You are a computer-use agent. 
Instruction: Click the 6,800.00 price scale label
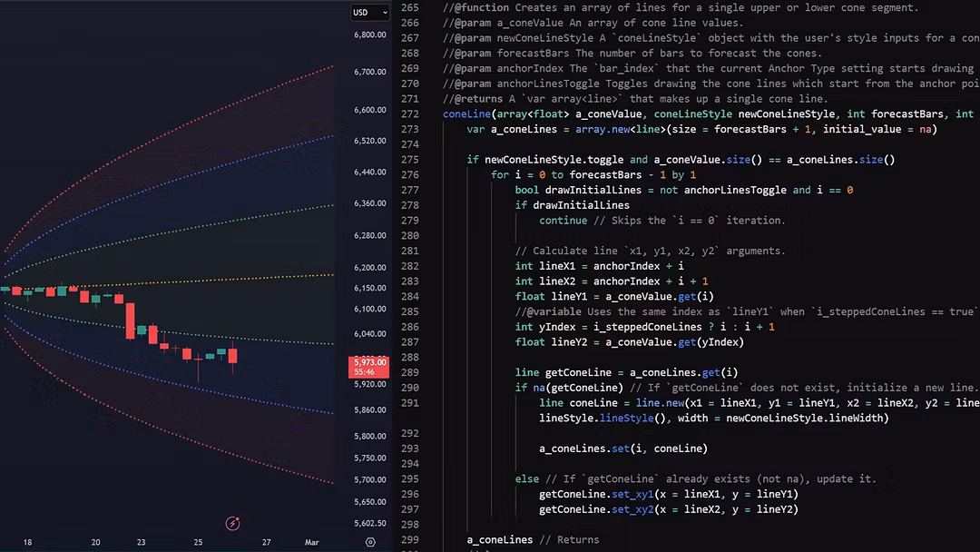point(369,35)
